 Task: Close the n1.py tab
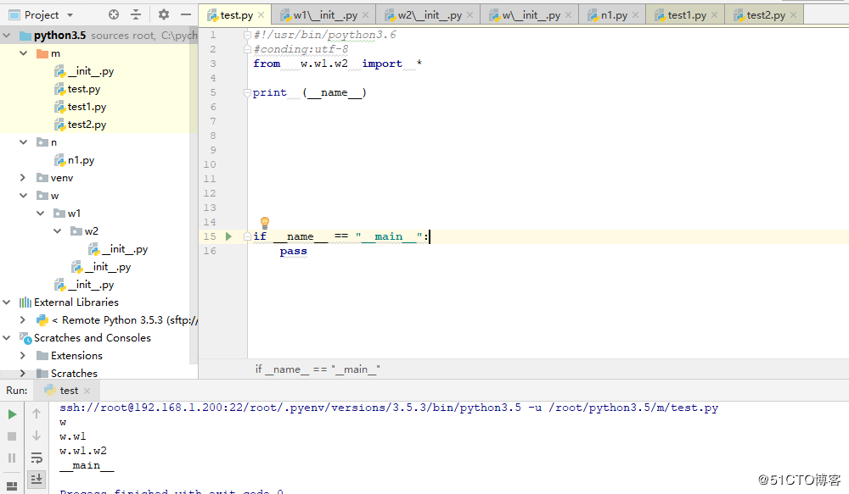tap(636, 15)
